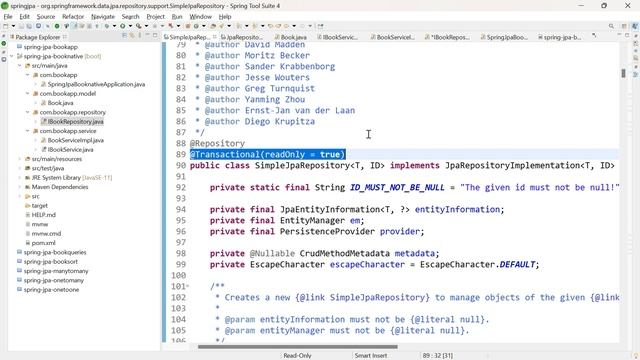Click the @Repository annotation on line 88
The height and width of the screenshot is (360, 640).
217,143
